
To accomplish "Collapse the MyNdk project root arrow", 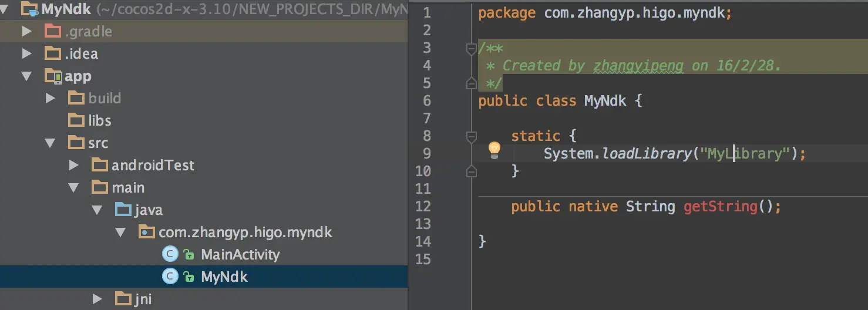I will (5, 9).
